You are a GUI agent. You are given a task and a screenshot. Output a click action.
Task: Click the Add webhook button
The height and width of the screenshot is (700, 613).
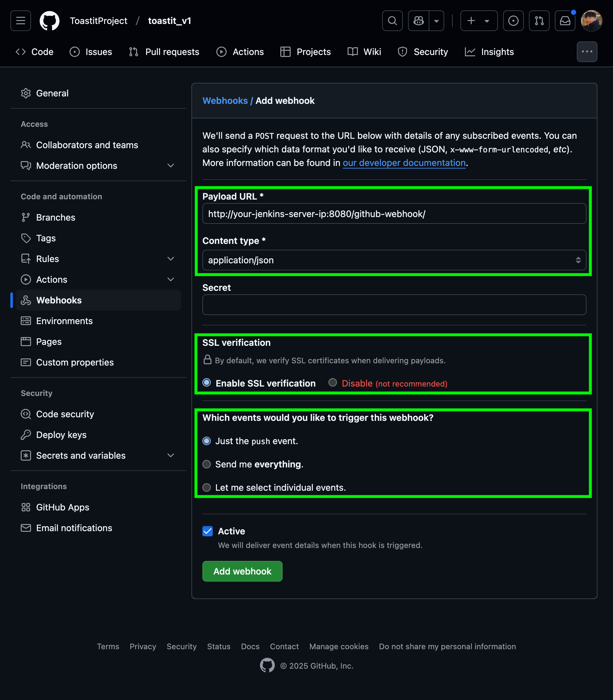[242, 571]
